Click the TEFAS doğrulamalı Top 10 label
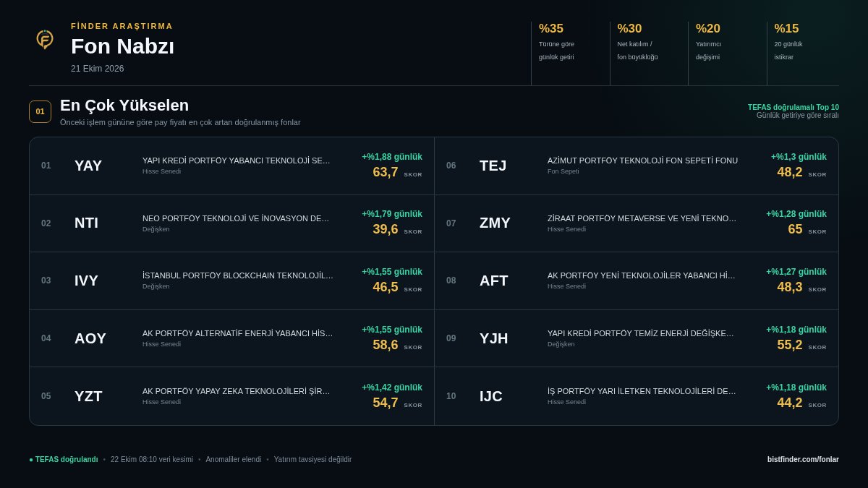868x488 pixels. pos(793,107)
